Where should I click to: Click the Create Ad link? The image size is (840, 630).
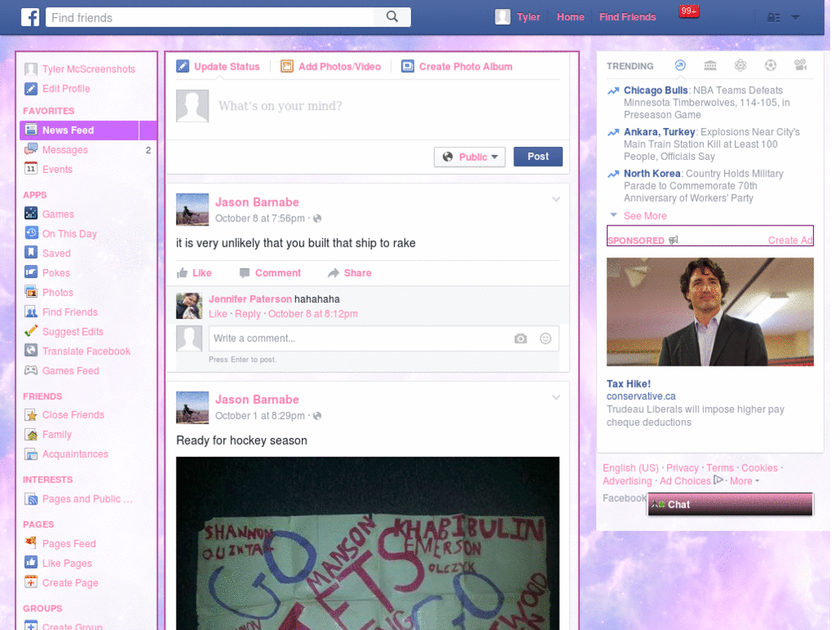[x=790, y=240]
